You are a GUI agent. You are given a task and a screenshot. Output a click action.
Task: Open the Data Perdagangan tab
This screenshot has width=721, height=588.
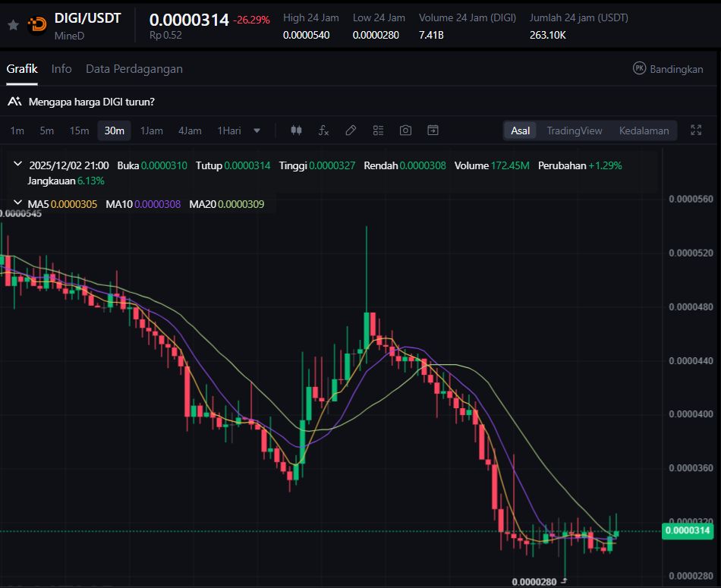134,69
